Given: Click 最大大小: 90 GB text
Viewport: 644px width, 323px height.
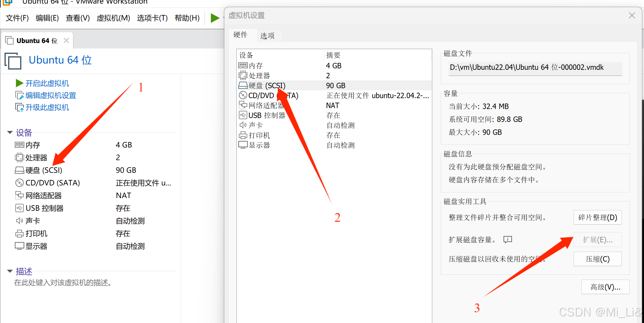Looking at the screenshot, I should click(475, 132).
